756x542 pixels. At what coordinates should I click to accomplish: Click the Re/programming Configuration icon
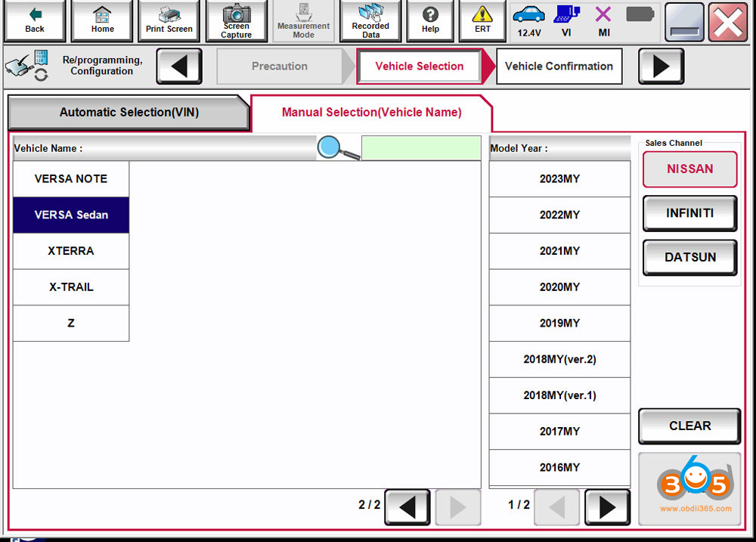pos(27,66)
